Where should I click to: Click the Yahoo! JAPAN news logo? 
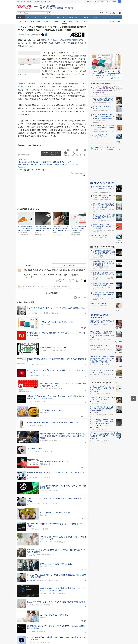(27, 7)
